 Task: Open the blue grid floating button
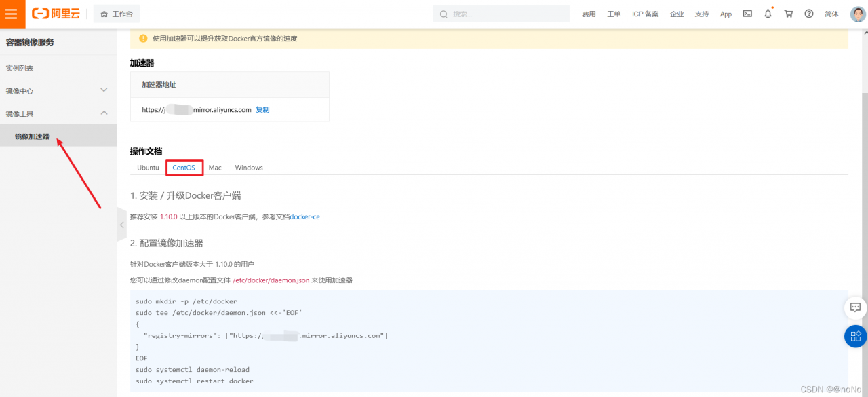pos(856,336)
